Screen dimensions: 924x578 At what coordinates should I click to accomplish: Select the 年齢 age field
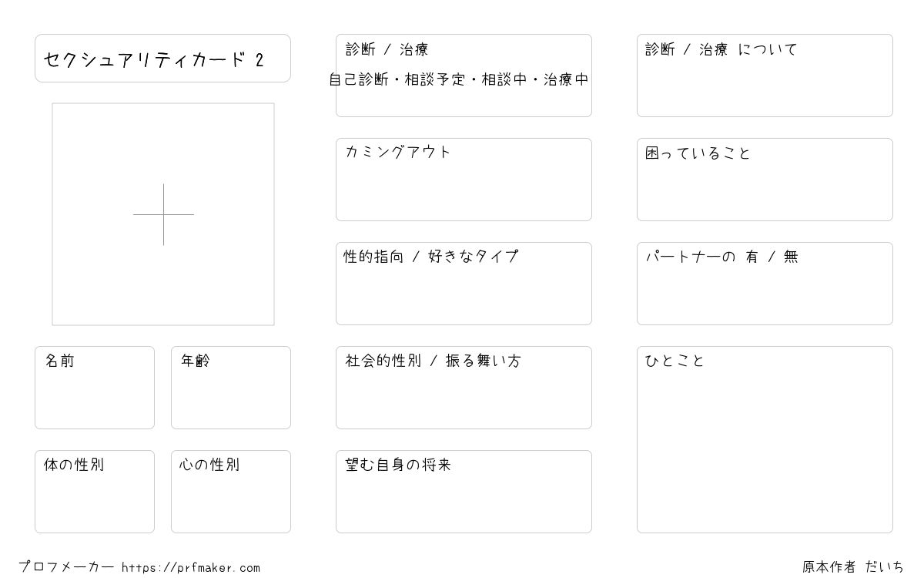231,388
